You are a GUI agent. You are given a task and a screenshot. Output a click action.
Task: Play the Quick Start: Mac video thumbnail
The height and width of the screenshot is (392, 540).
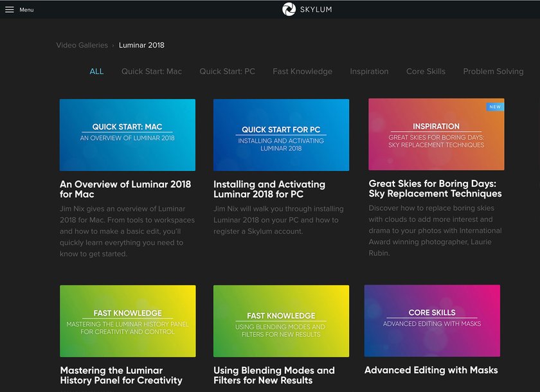point(127,135)
